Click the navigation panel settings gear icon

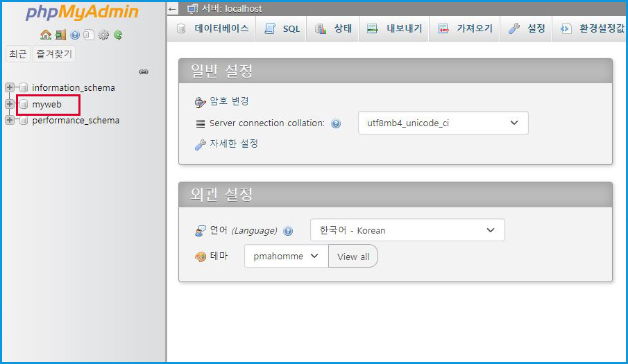tap(103, 35)
